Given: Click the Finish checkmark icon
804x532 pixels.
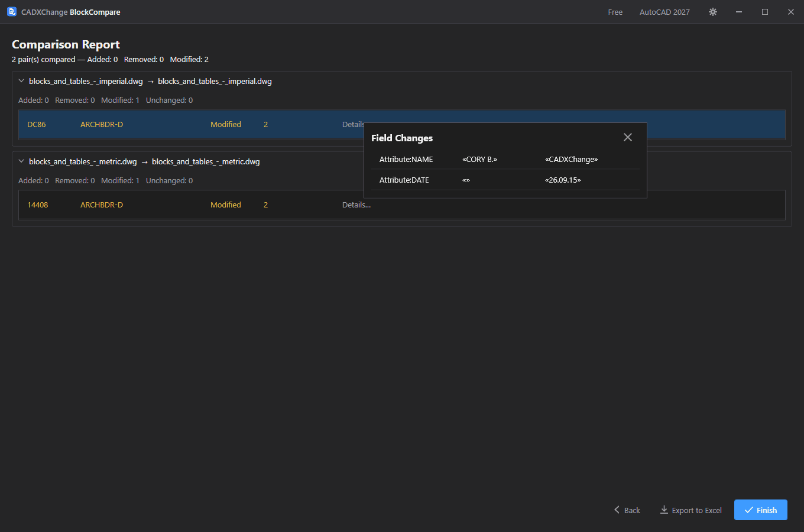Looking at the screenshot, I should [x=749, y=510].
